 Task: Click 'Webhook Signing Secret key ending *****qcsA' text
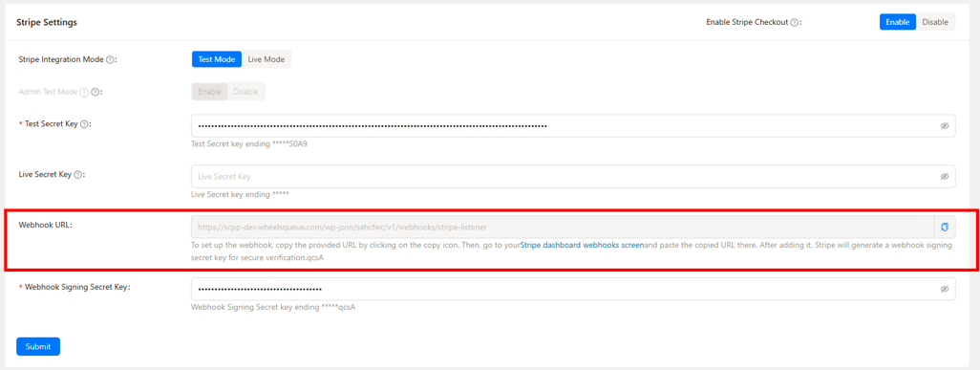273,308
